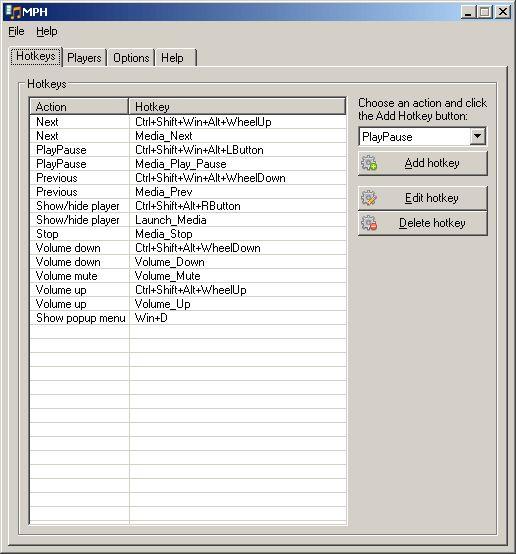Open the Help tab
Screen dimensions: 516x554
coord(176,58)
